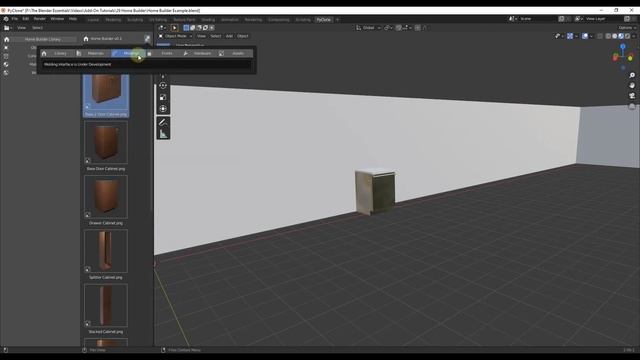Open the Window menu

click(57, 19)
